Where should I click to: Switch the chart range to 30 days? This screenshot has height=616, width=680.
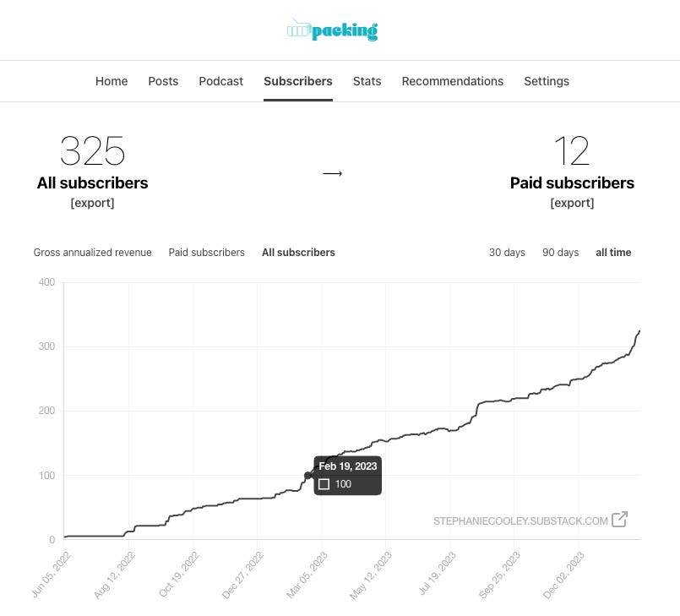(x=507, y=252)
